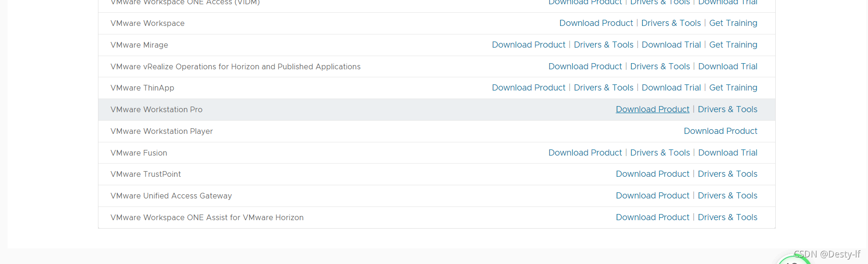
Task: Click Get Training for VMware ThinApp
Action: coord(733,88)
